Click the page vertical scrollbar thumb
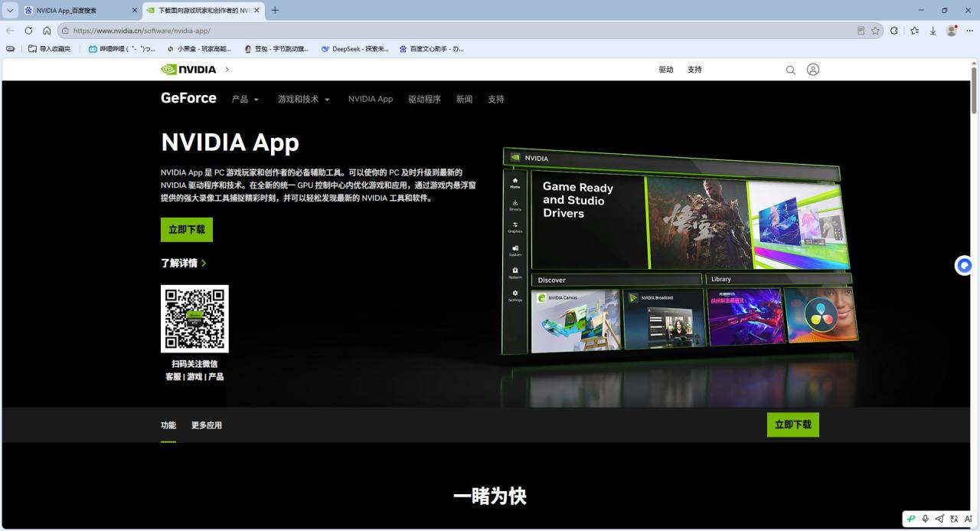 pyautogui.click(x=975, y=90)
